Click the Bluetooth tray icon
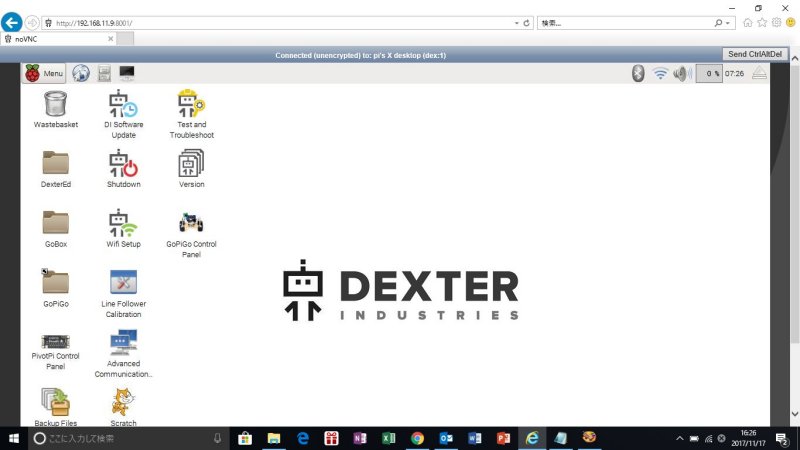The image size is (800, 450). (x=638, y=73)
